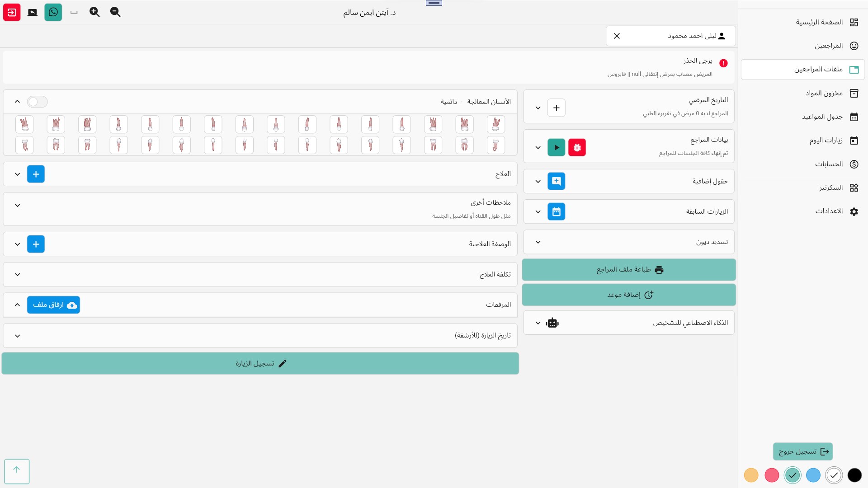Click the red logout icon at top left
Viewport: 868px width, 488px height.
12,12
